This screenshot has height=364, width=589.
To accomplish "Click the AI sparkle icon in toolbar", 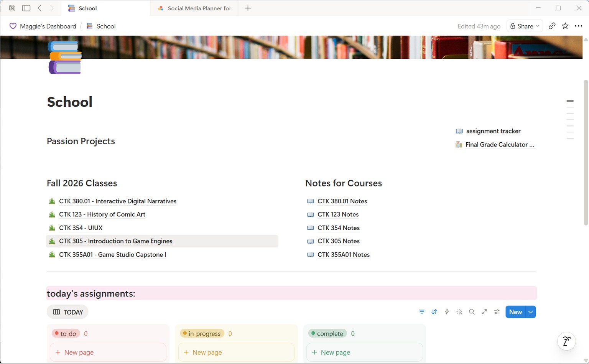I will [x=459, y=312].
